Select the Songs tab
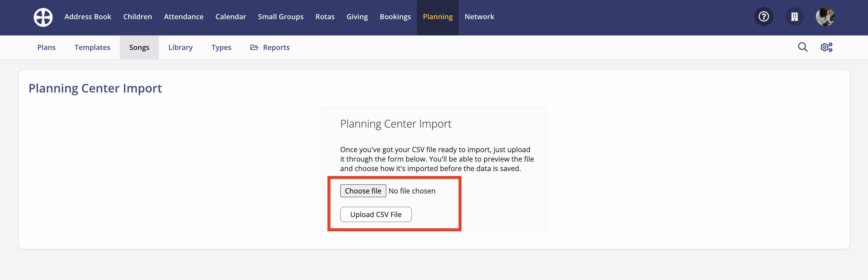868x280 pixels. (139, 48)
